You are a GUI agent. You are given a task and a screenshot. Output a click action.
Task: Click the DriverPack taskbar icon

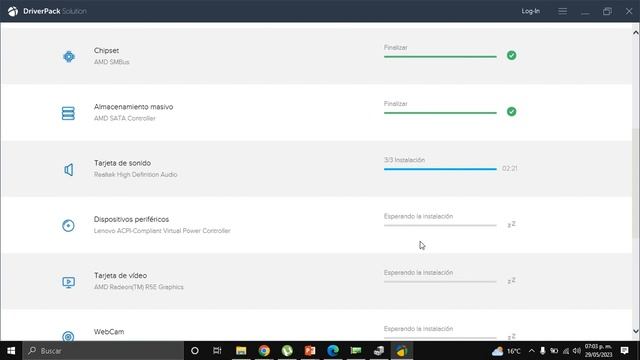[x=402, y=351]
